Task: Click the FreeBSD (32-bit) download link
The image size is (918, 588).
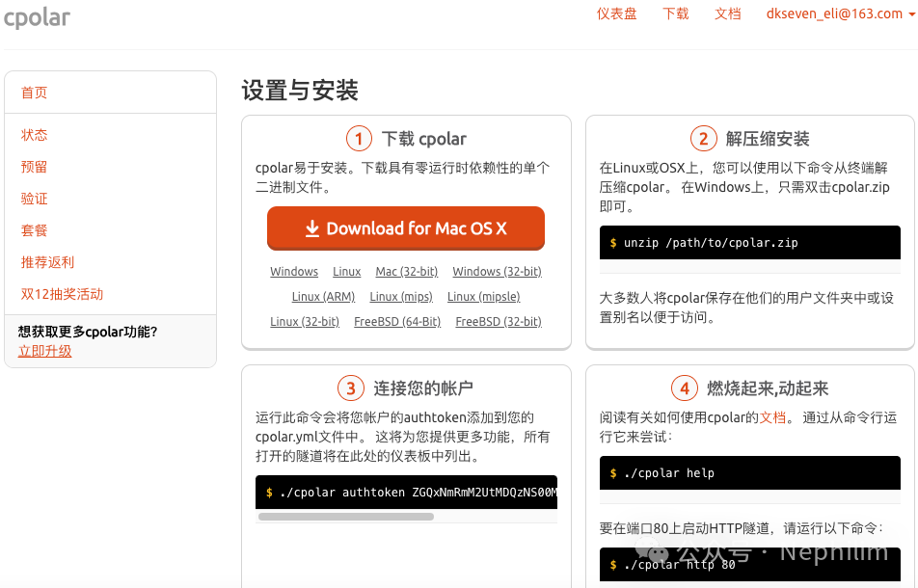Action: coord(499,322)
